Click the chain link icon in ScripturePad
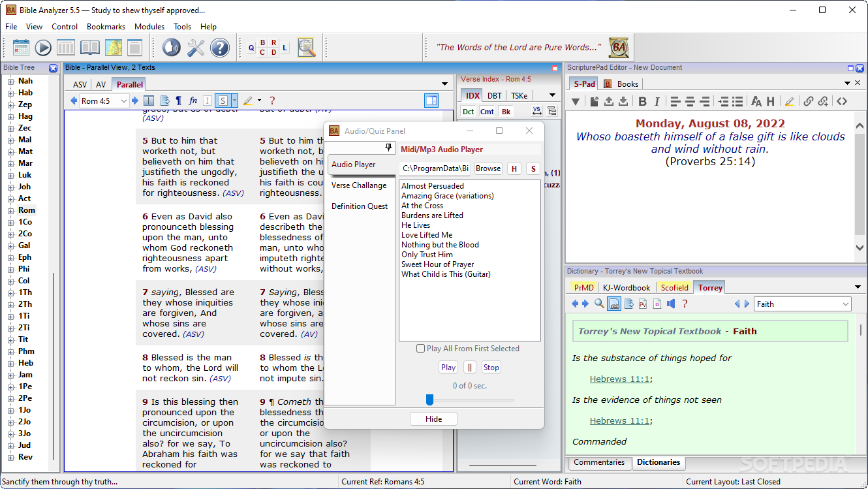Screen dimensions: 868x489 [x=809, y=101]
